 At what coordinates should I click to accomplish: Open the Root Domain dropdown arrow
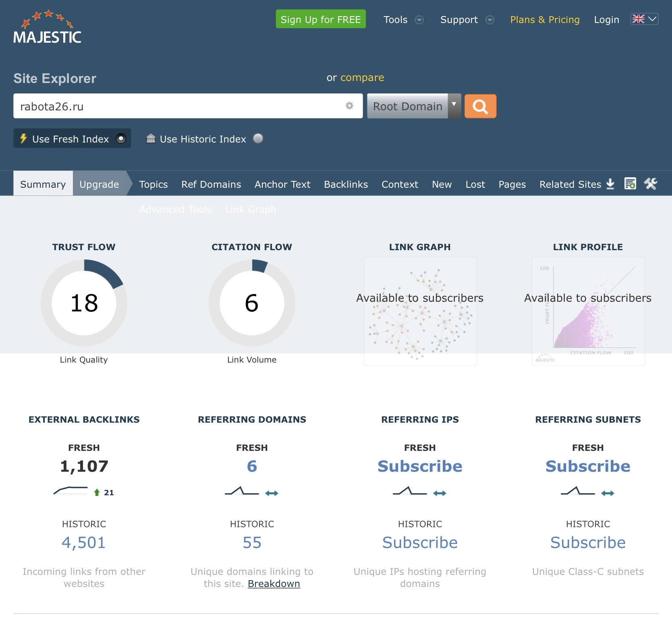[454, 106]
